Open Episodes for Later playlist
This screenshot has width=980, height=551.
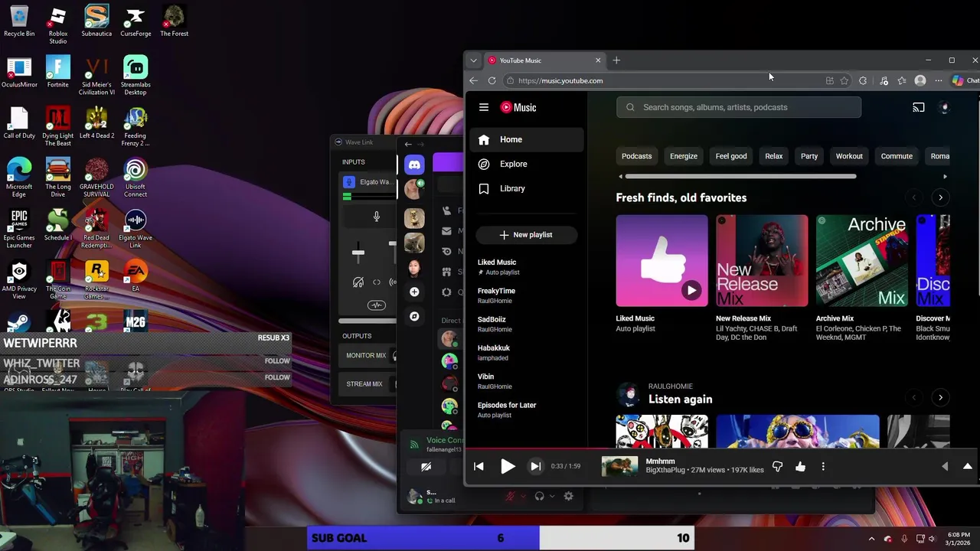527,409
